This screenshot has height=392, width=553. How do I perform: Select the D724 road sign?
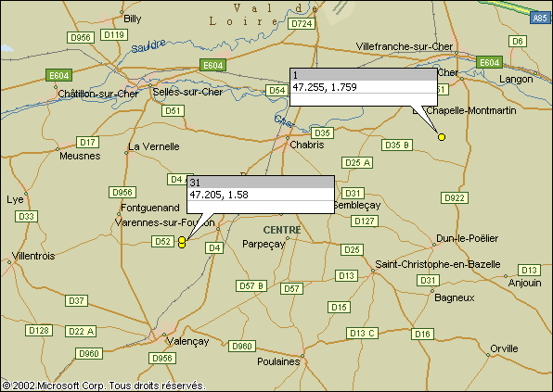(302, 23)
